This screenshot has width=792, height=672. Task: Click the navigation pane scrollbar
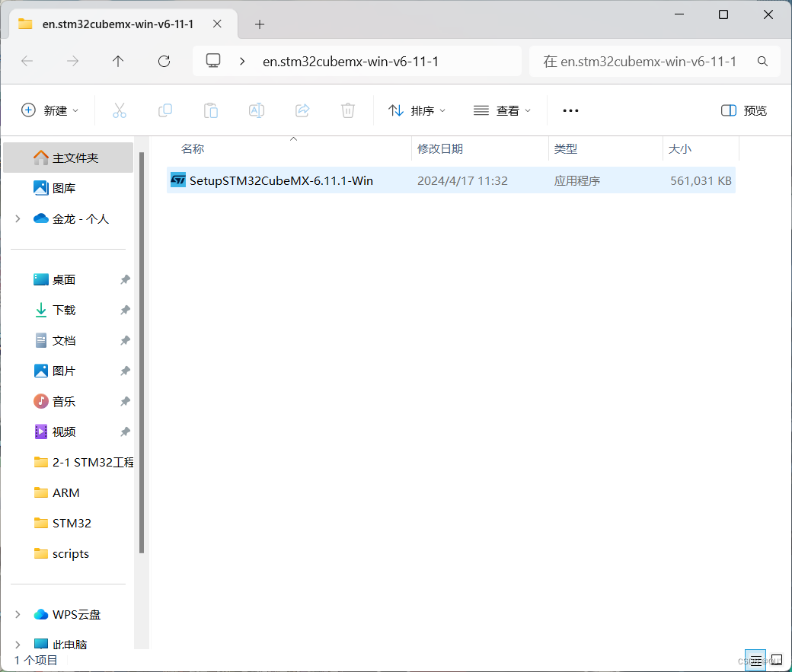142,352
